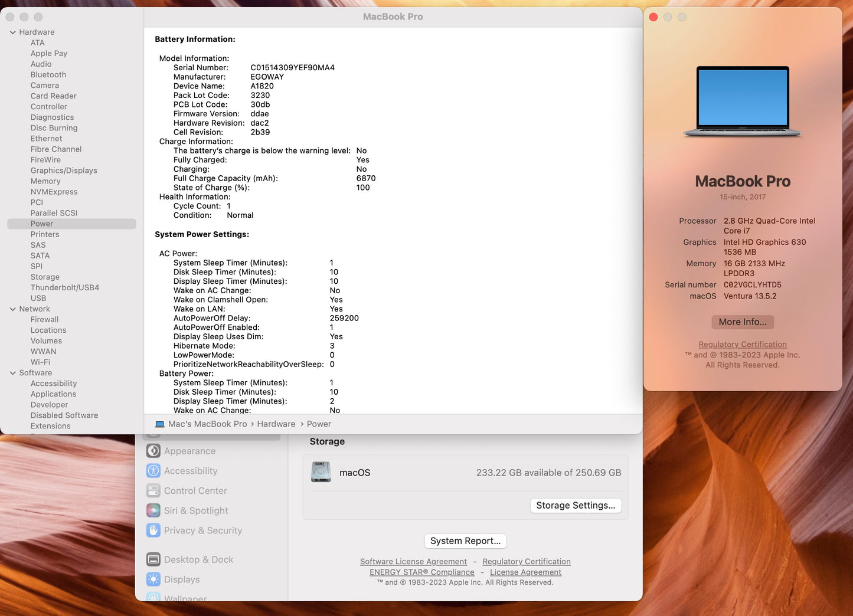Image resolution: width=853 pixels, height=616 pixels.
Task: Click the Accessibility icon in System Settings
Action: pyautogui.click(x=153, y=471)
